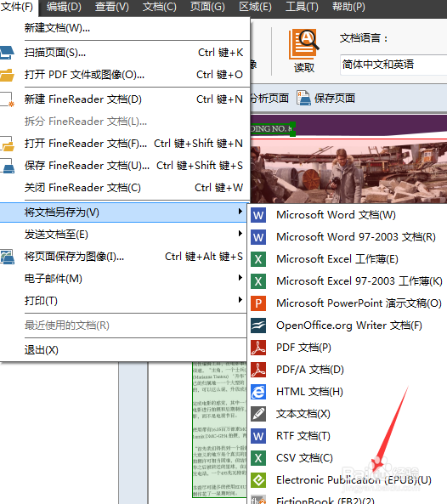447x504 pixels.
Task: Click the Ctrl 键+O shortcut text
Action: 219,75
